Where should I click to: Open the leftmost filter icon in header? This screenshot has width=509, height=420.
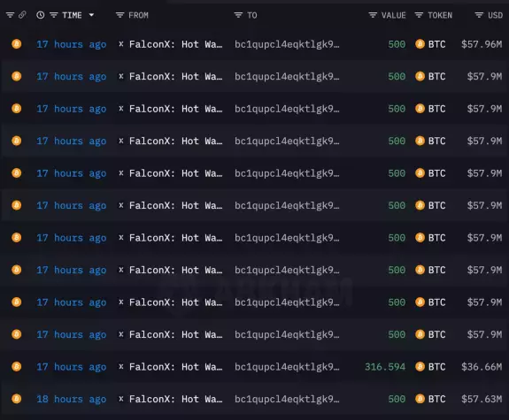point(10,15)
